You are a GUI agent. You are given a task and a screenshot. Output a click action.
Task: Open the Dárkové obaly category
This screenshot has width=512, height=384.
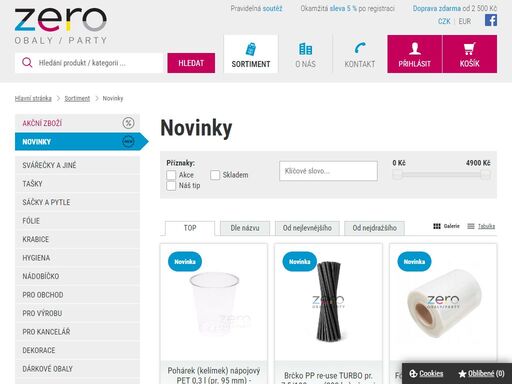click(x=77, y=369)
